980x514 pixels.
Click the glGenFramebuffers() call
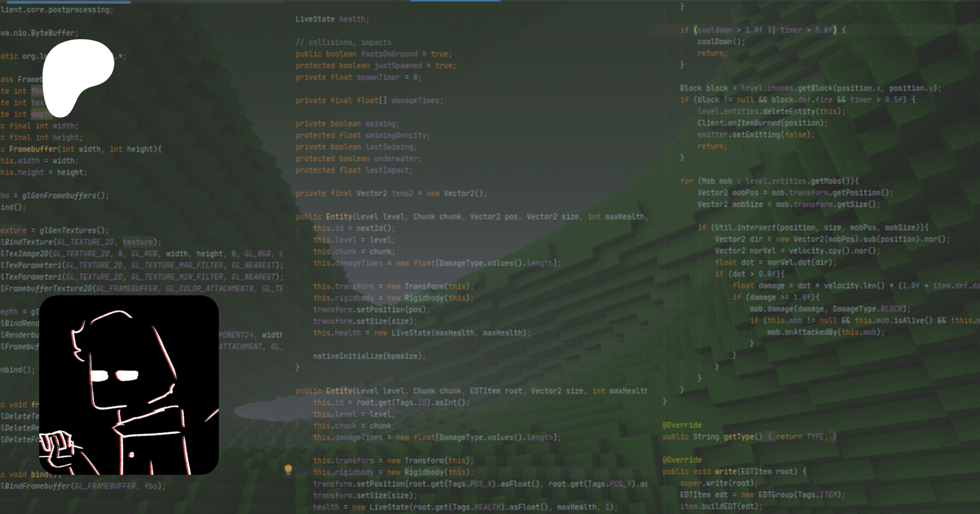(x=65, y=195)
